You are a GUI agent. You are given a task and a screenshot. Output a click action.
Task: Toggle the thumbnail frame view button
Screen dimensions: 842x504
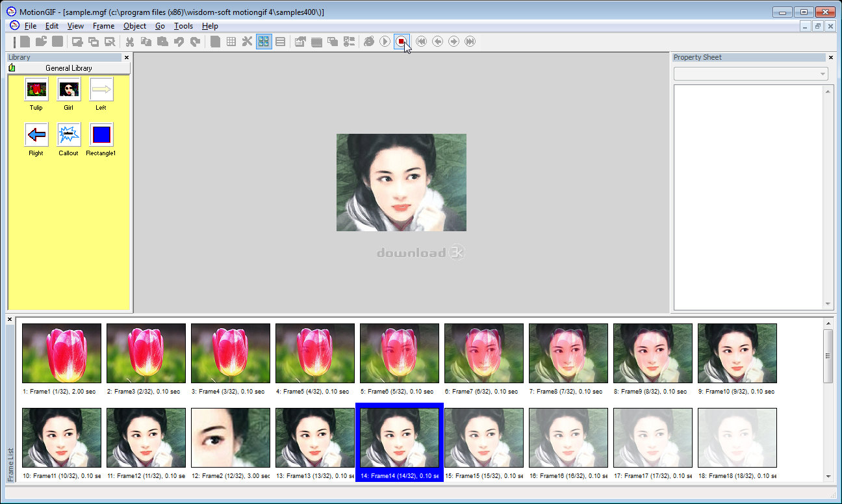click(x=264, y=42)
